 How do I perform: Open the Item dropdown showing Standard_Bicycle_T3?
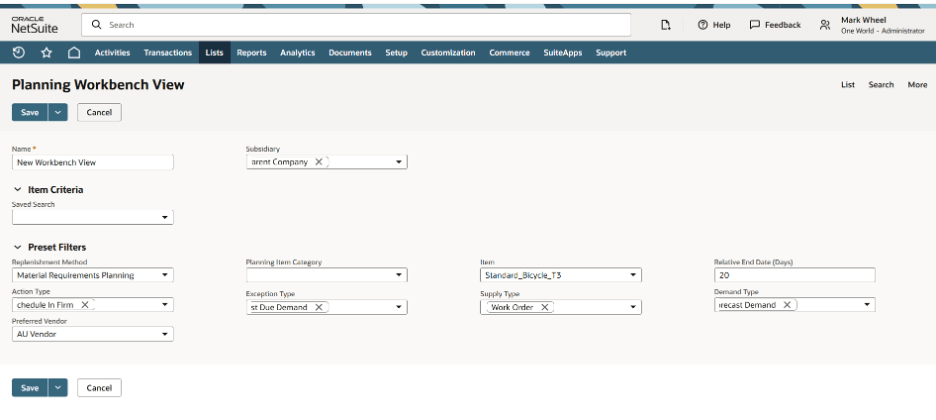(x=633, y=276)
